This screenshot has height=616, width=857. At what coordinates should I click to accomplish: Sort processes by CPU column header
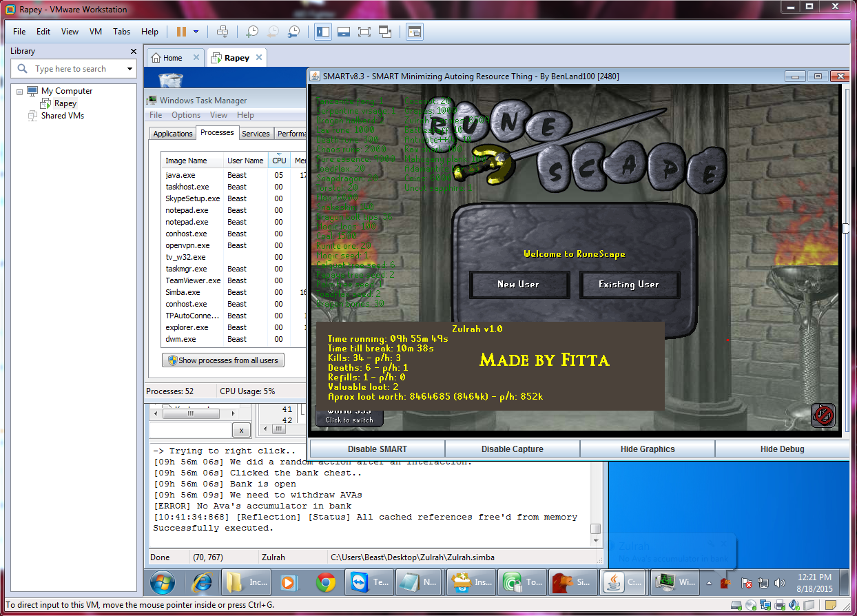(x=279, y=161)
